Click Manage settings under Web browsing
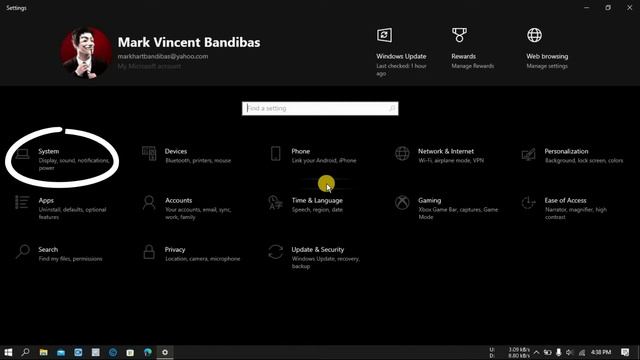This screenshot has height=360, width=640. point(547,66)
